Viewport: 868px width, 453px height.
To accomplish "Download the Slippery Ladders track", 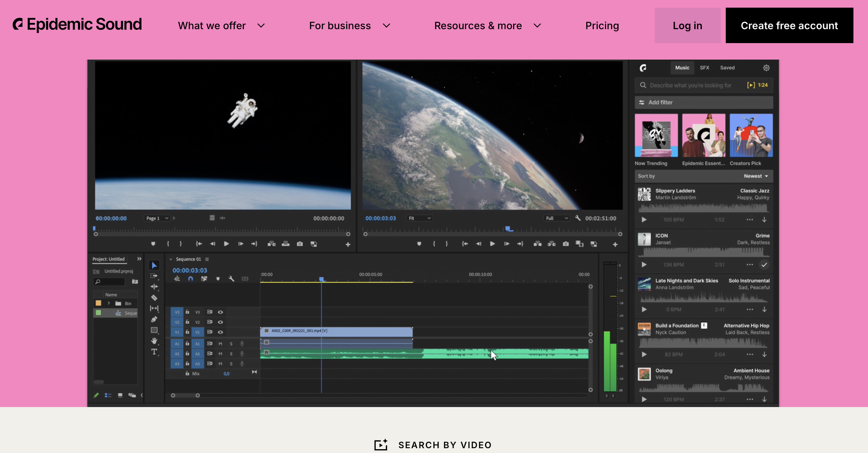I will click(x=764, y=220).
